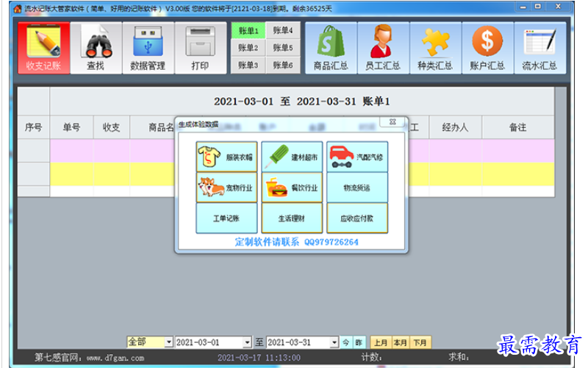Image resolution: width=588 pixels, height=368 pixels.
Task: Select 工单记账 demo data button
Action: tap(226, 218)
